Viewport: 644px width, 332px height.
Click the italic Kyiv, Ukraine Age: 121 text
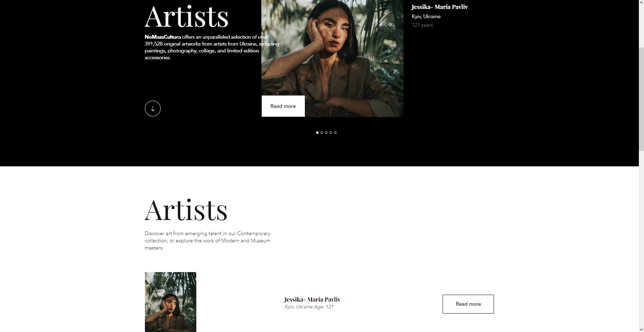pos(309,307)
